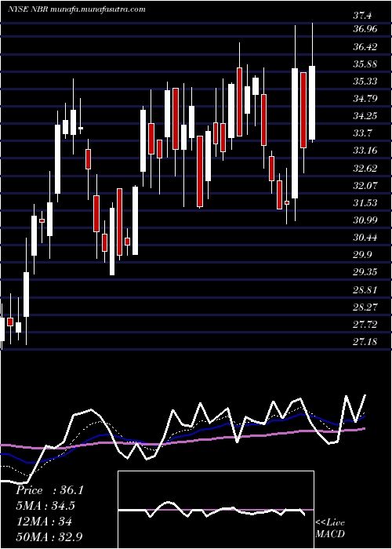Click the 30.99 price axis label

tap(365, 220)
